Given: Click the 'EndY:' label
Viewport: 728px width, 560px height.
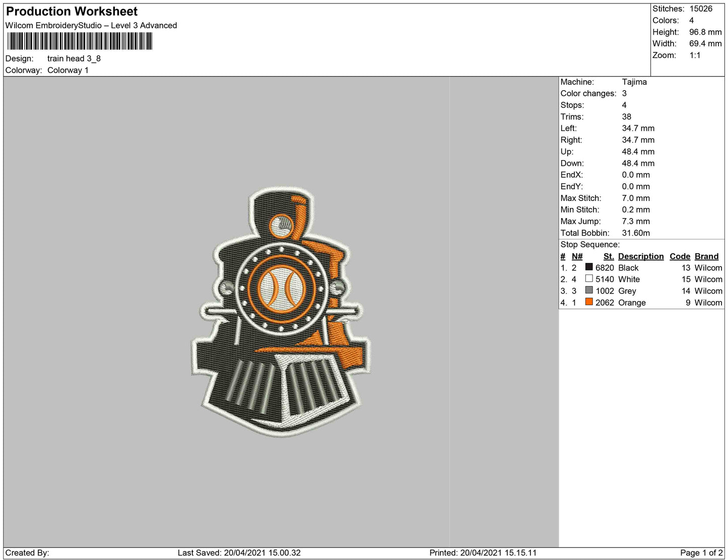Looking at the screenshot, I should (572, 186).
